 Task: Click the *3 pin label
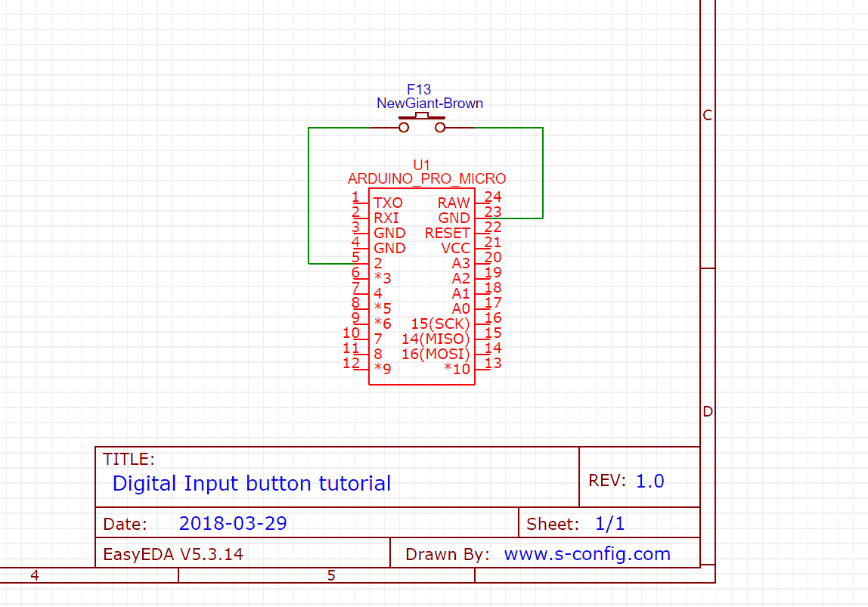pyautogui.click(x=383, y=278)
